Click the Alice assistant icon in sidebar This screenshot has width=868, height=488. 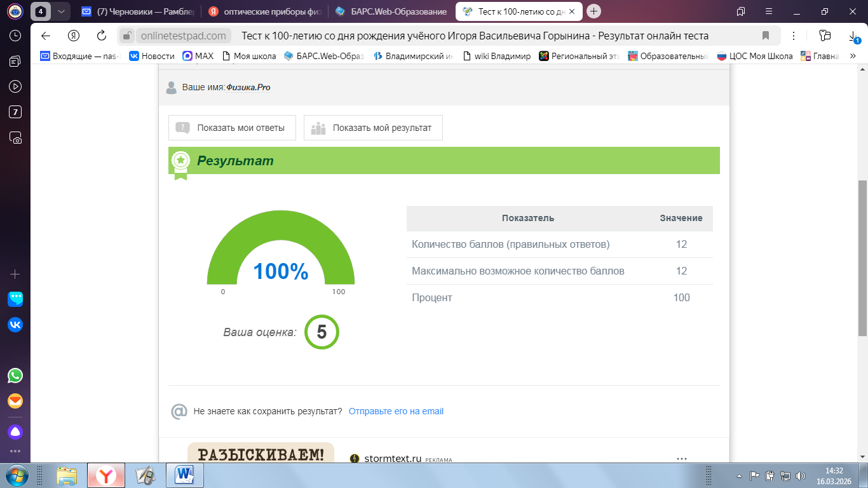tap(15, 432)
